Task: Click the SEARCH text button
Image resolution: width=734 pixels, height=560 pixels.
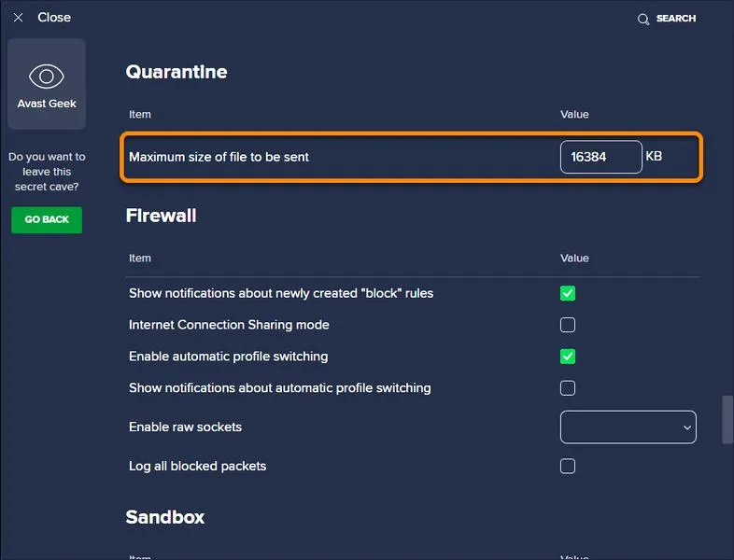Action: pyautogui.click(x=675, y=19)
